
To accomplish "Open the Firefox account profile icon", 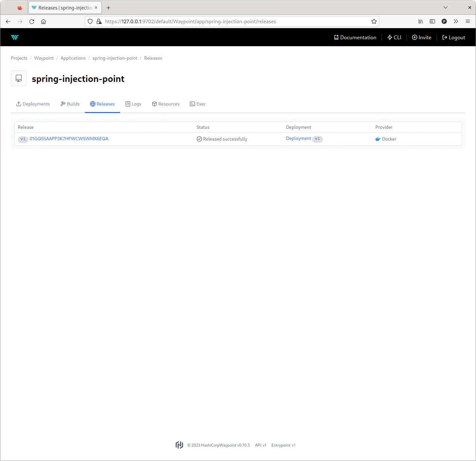I will coord(444,22).
